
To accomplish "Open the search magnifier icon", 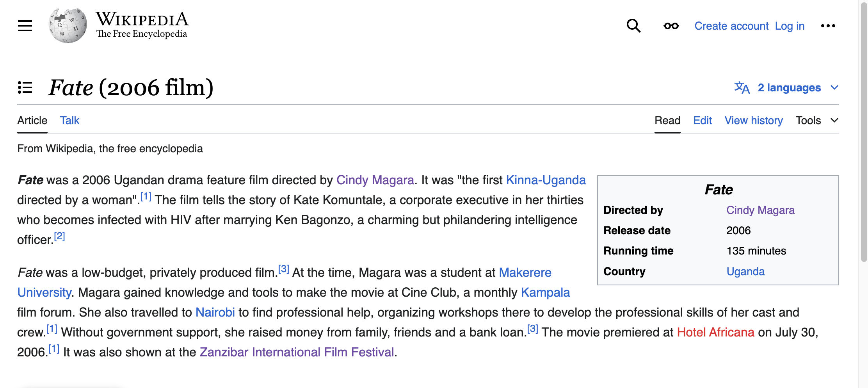I will pos(633,26).
